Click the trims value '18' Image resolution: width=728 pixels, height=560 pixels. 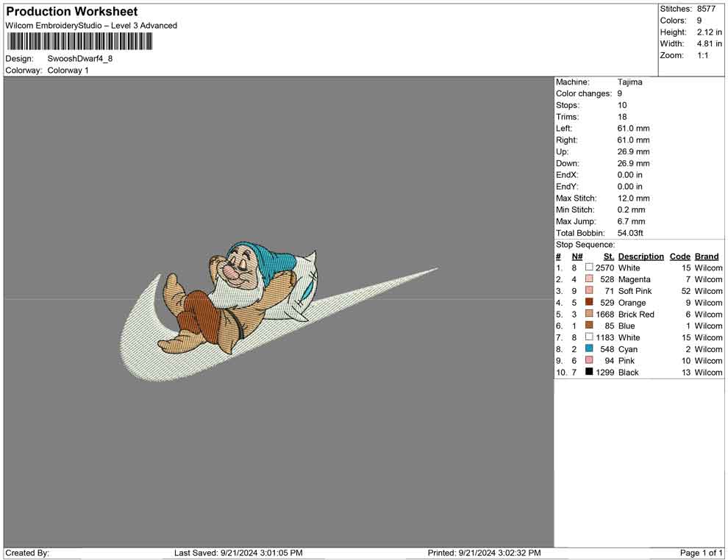[x=622, y=116]
